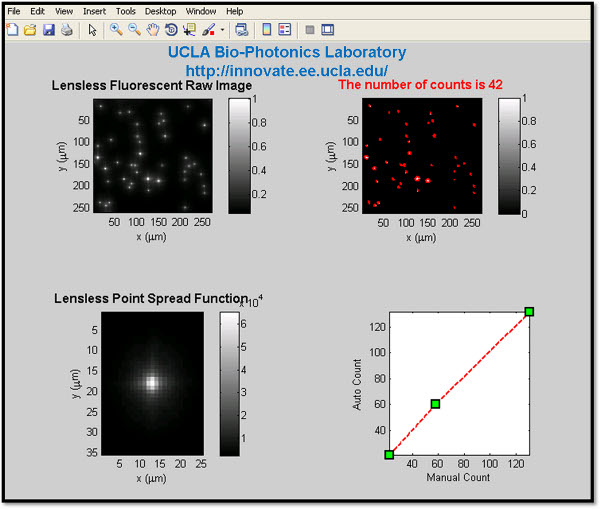The height and width of the screenshot is (509, 600).
Task: Open the File menu
Action: (14, 11)
